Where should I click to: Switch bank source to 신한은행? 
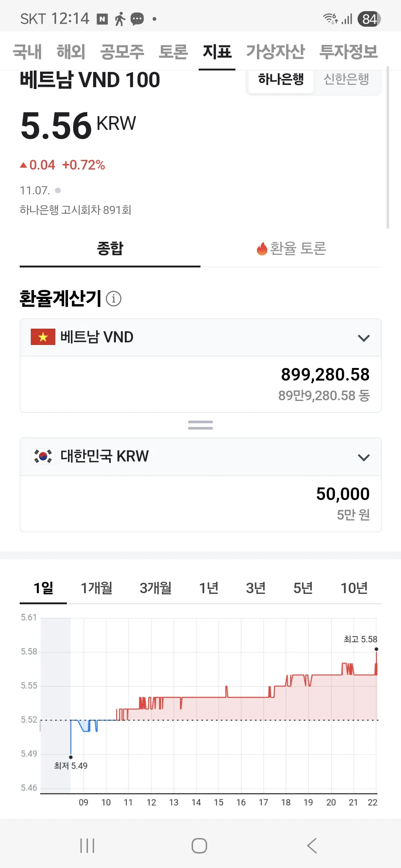[346, 79]
